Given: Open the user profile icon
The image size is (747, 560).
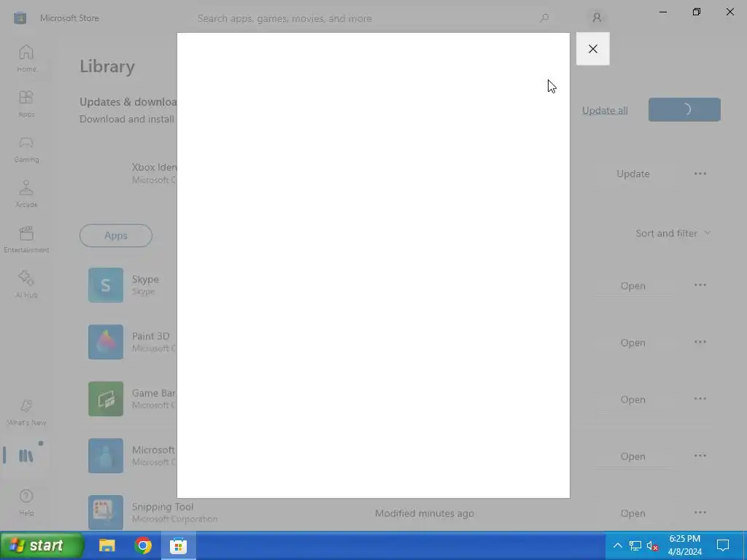Looking at the screenshot, I should (597, 18).
